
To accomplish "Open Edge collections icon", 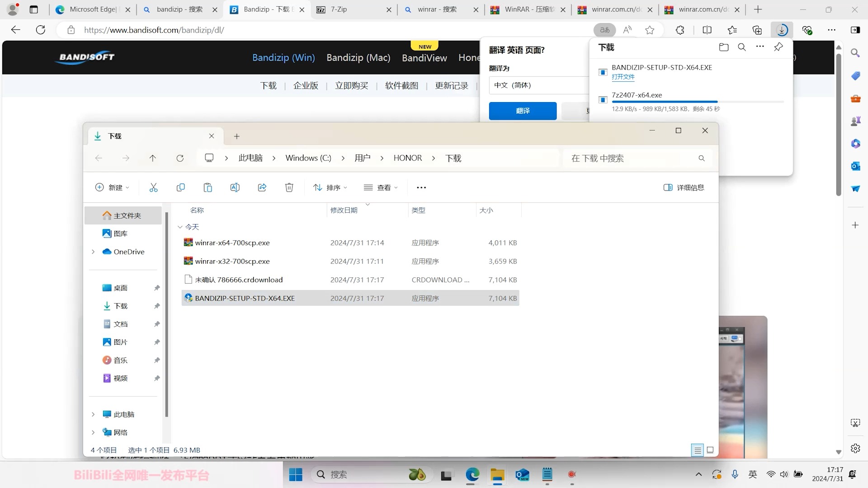I will pyautogui.click(x=757, y=30).
